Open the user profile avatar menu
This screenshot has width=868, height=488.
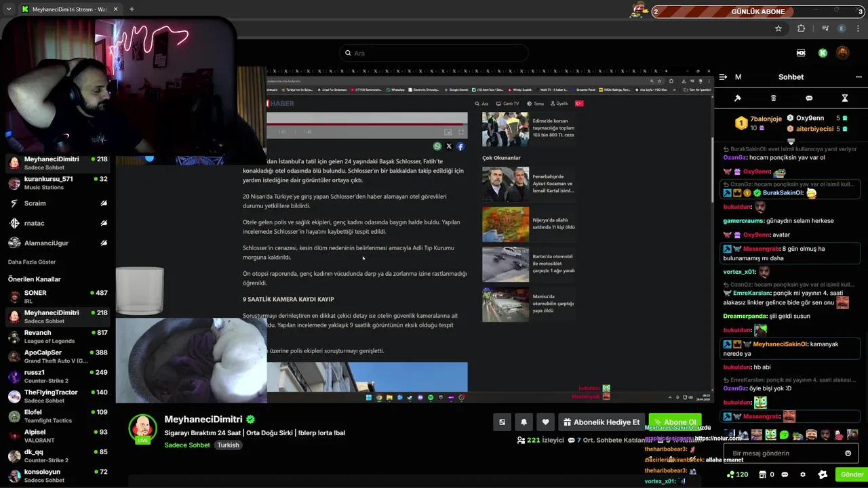(842, 53)
